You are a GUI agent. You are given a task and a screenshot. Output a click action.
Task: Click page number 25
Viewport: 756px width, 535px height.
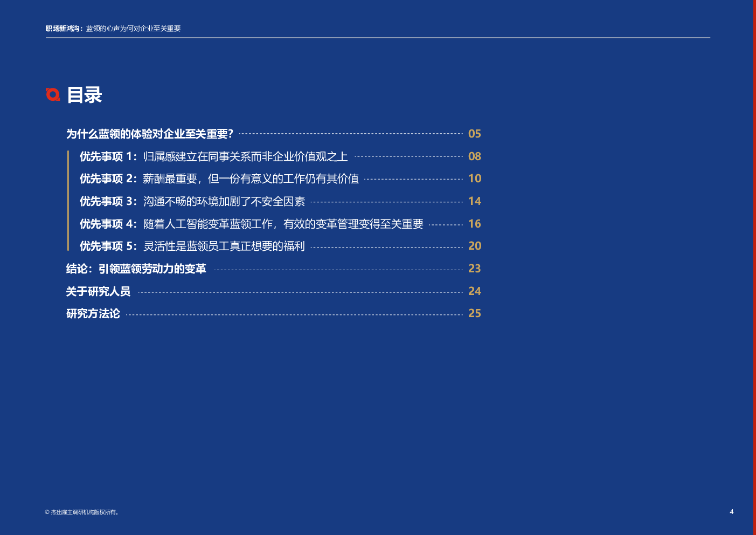(x=475, y=313)
